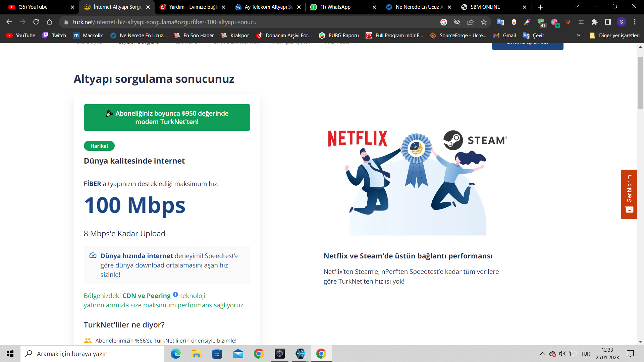Switch to the SBM ONLINE tab
644x362 pixels.
click(x=485, y=7)
